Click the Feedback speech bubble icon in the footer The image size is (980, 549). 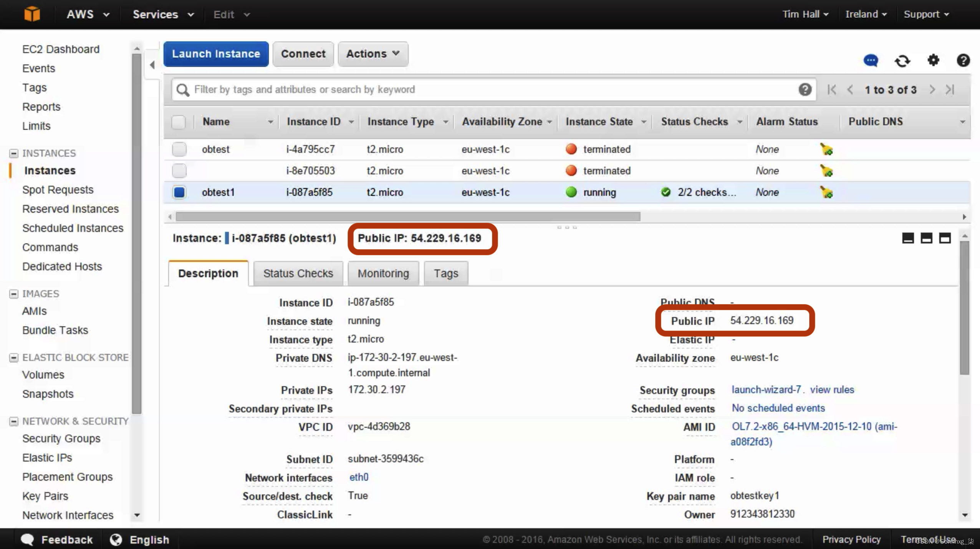point(27,539)
